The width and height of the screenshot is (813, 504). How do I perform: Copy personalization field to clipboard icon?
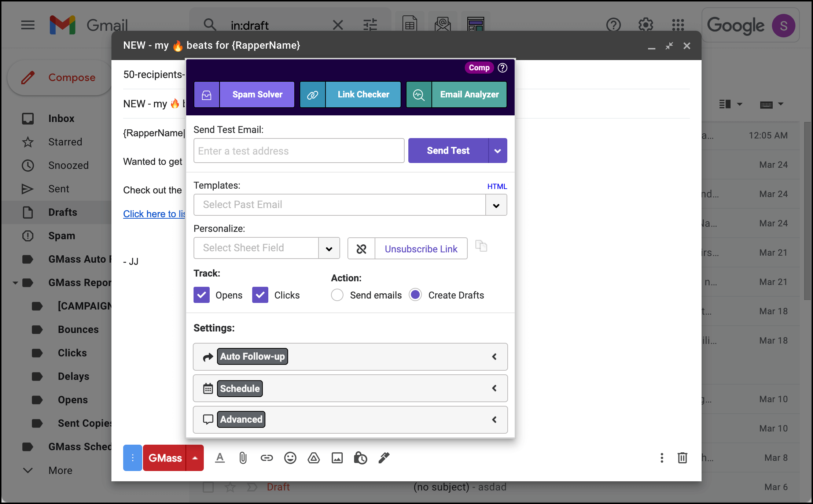481,246
